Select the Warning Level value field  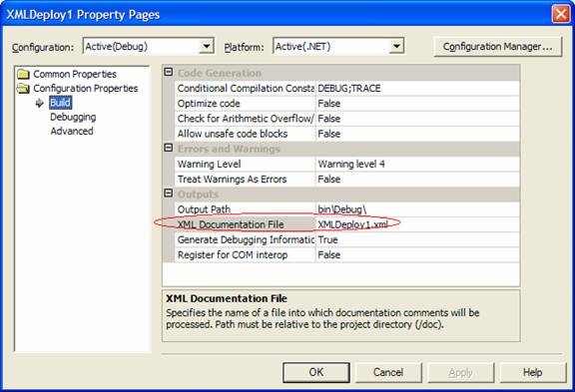coord(417,164)
